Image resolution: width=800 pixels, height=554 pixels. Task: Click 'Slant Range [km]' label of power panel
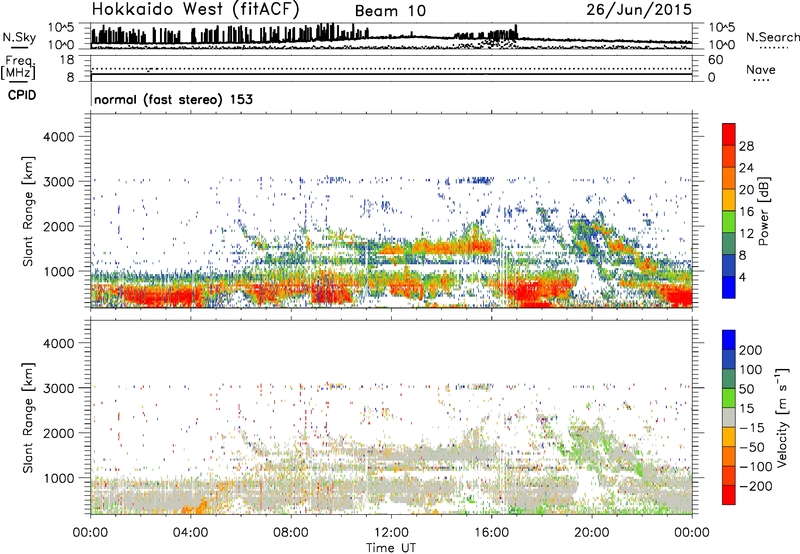[x=28, y=211]
